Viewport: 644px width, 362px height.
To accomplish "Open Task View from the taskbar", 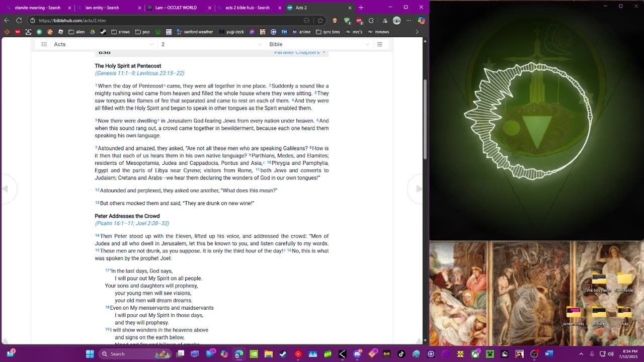I will 180,354.
